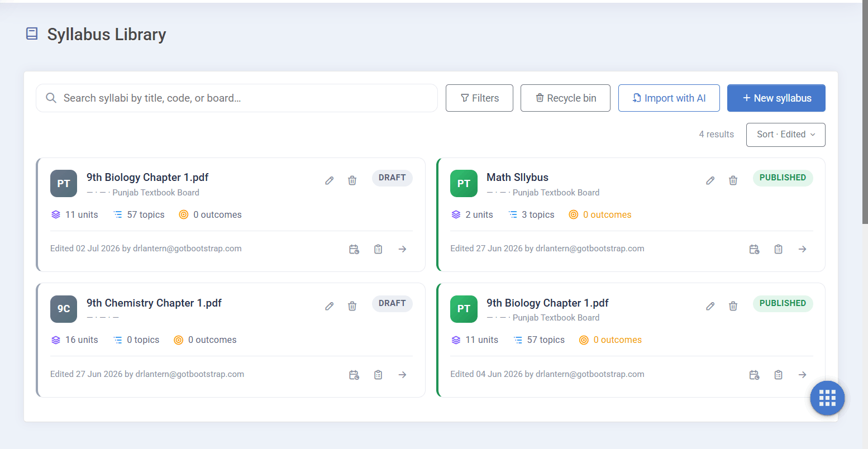Create a New syllabus
Viewport: 868px width, 449px height.
point(776,98)
